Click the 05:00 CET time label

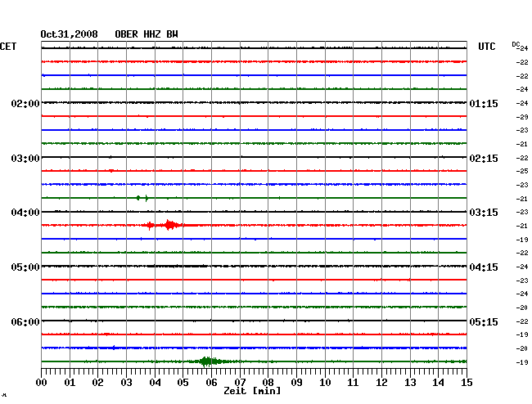[25, 267]
